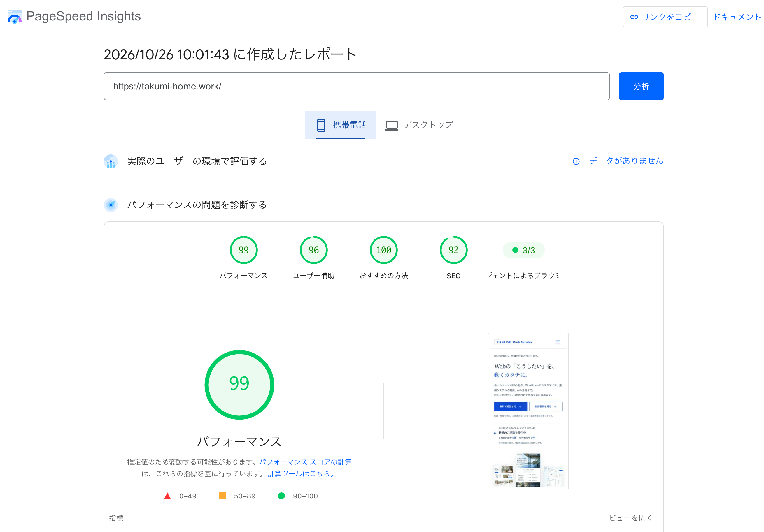
Task: Jump to おすすめの方法 score gauge 100
Action: (x=384, y=250)
